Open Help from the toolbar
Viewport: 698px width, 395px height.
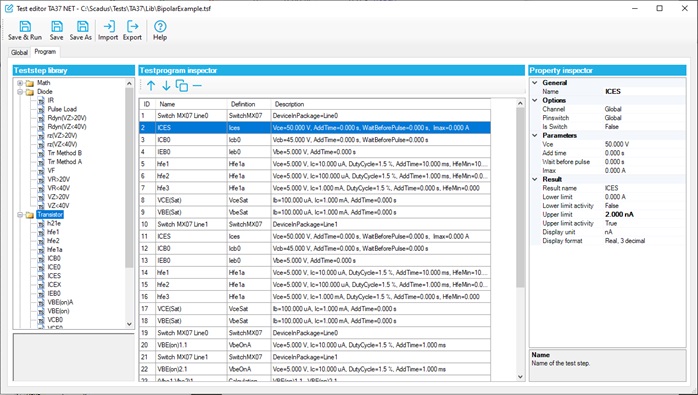(x=160, y=30)
